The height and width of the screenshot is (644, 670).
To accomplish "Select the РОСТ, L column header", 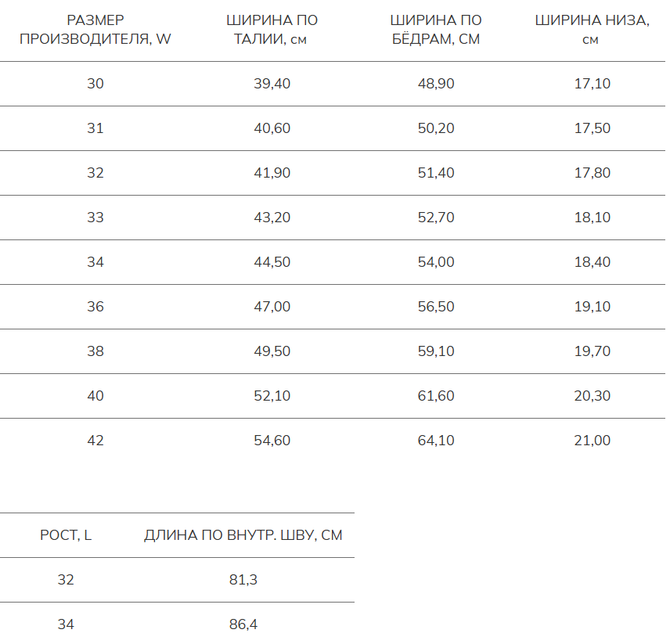I will coord(66,535).
